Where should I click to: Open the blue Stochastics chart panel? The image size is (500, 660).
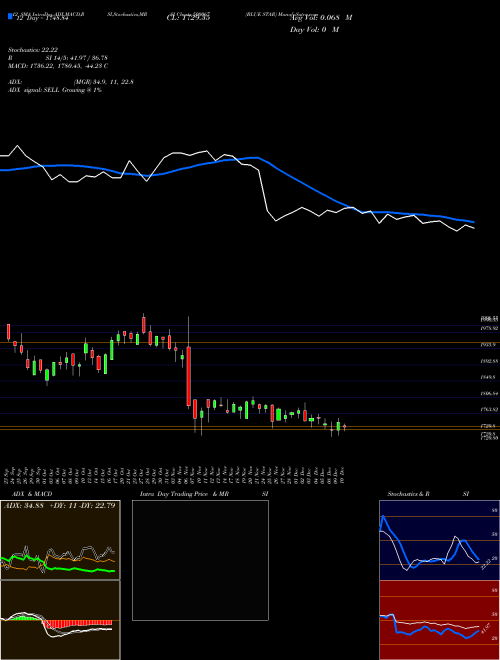point(439,540)
